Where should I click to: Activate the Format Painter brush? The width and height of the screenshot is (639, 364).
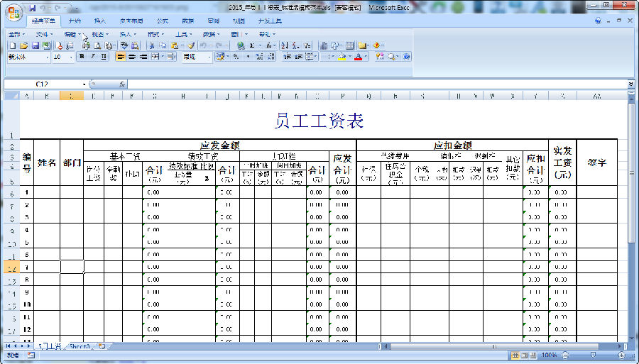pyautogui.click(x=191, y=45)
